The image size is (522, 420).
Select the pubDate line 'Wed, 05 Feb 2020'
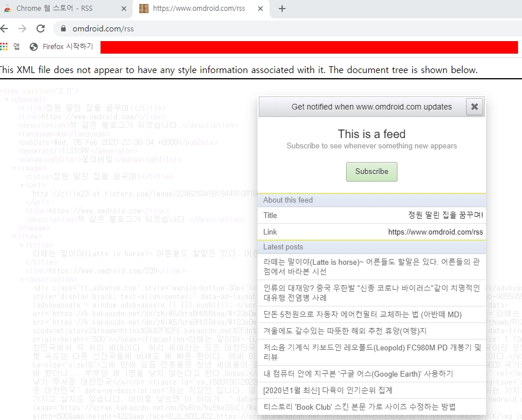(x=118, y=143)
